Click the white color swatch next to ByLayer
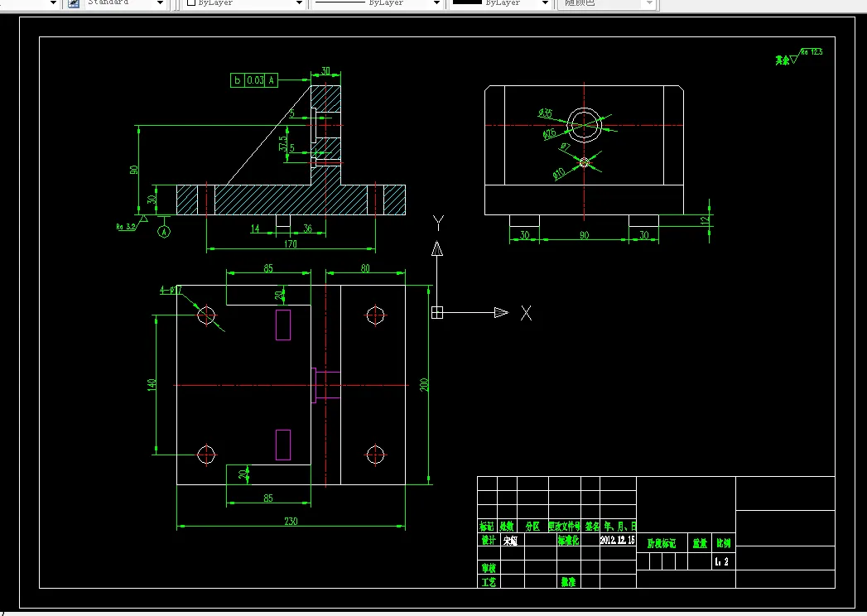This screenshot has height=616, width=867. click(191, 2)
